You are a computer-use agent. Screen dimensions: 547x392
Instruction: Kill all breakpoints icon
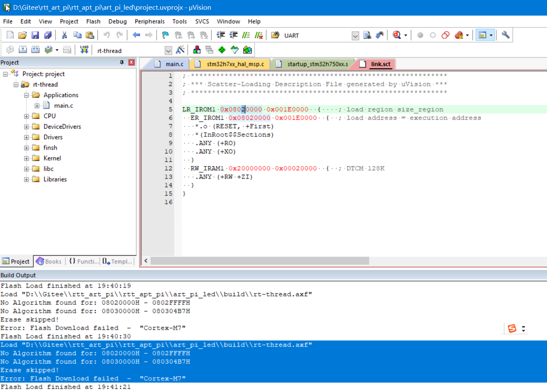tap(459, 35)
